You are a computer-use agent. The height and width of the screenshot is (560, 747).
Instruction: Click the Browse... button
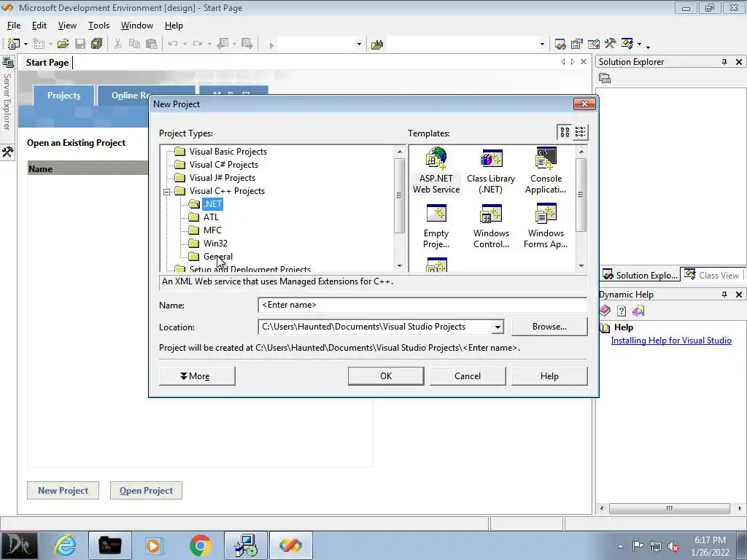coord(549,327)
